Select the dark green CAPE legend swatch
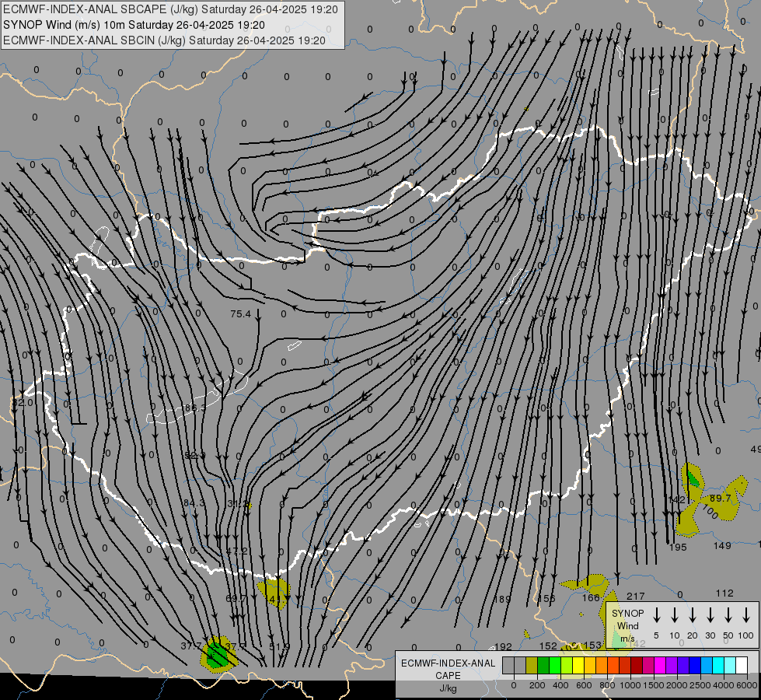The width and height of the screenshot is (761, 700). point(543,666)
